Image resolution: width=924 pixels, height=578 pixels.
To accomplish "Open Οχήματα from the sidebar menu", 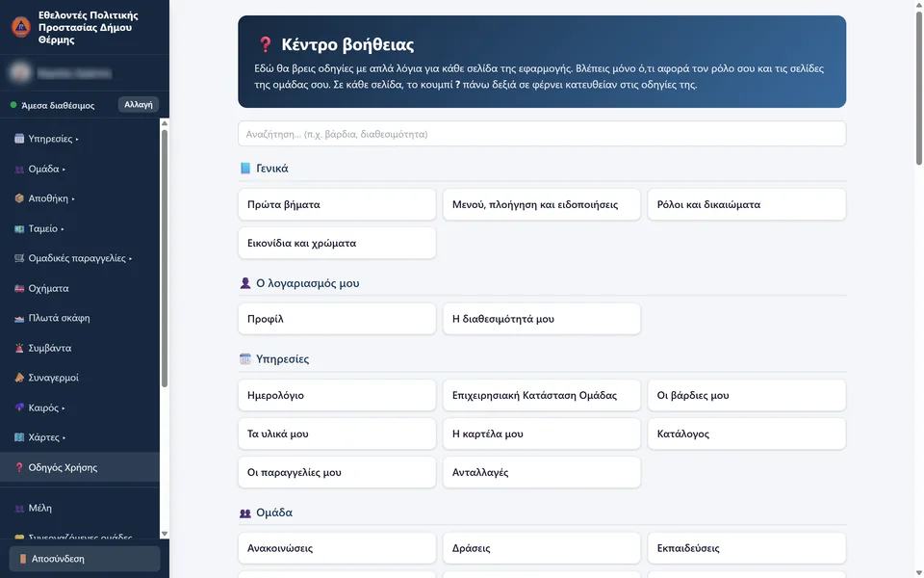I will click(x=80, y=288).
